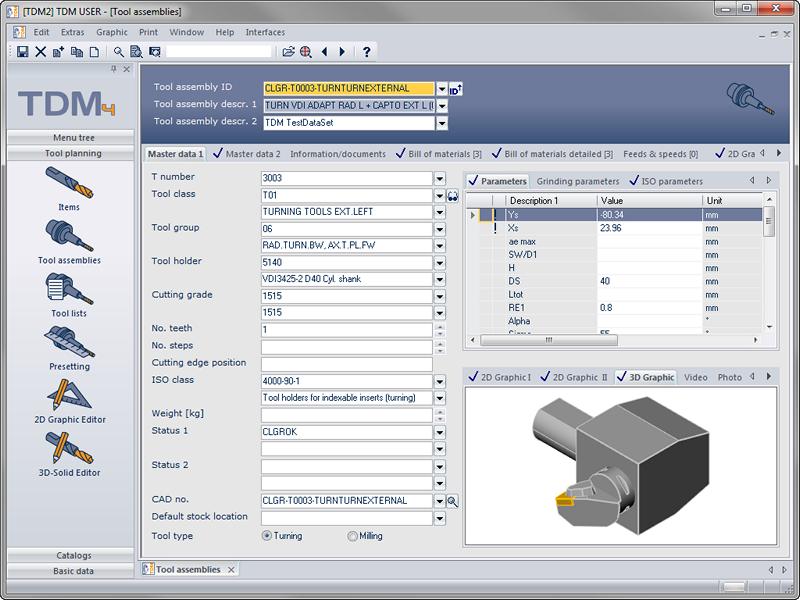Open the Tool lists module icon
This screenshot has height=600, width=800.
(69, 289)
